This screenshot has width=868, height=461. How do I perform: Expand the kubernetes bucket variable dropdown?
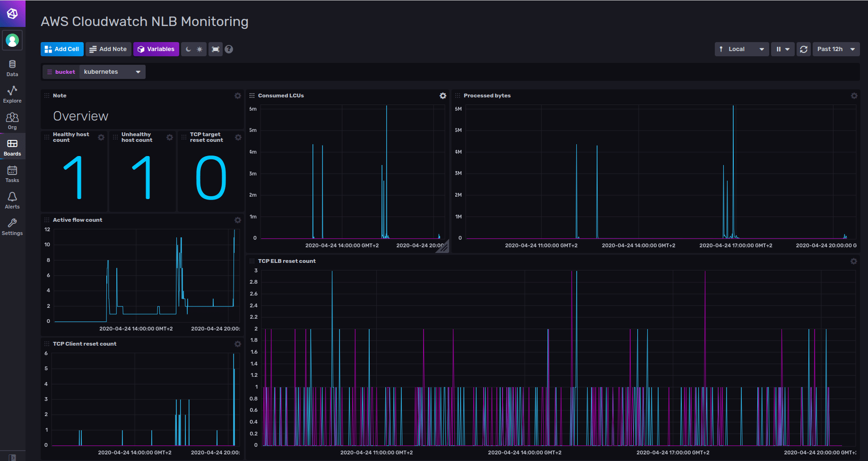[x=112, y=71]
